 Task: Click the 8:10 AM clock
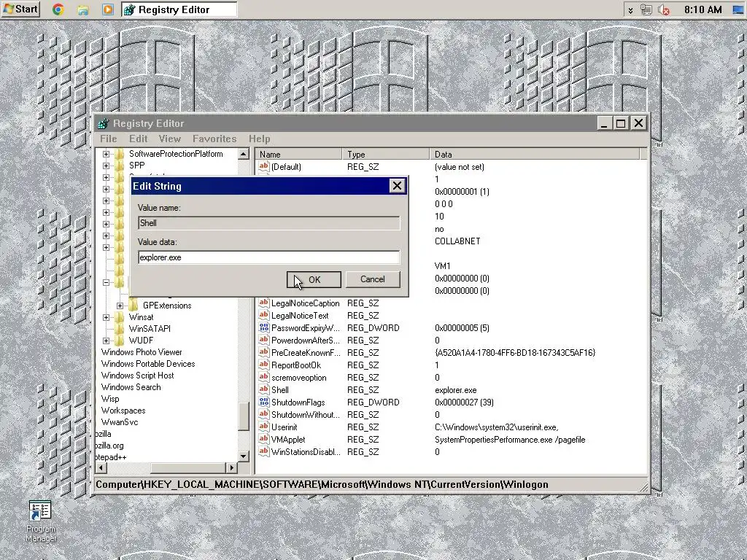click(x=703, y=9)
